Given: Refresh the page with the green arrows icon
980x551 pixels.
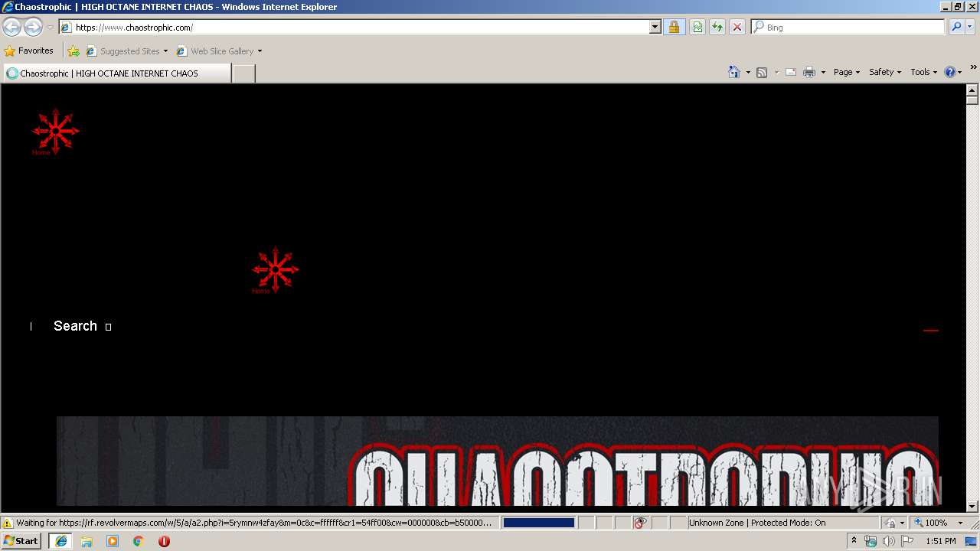Looking at the screenshot, I should coord(717,28).
